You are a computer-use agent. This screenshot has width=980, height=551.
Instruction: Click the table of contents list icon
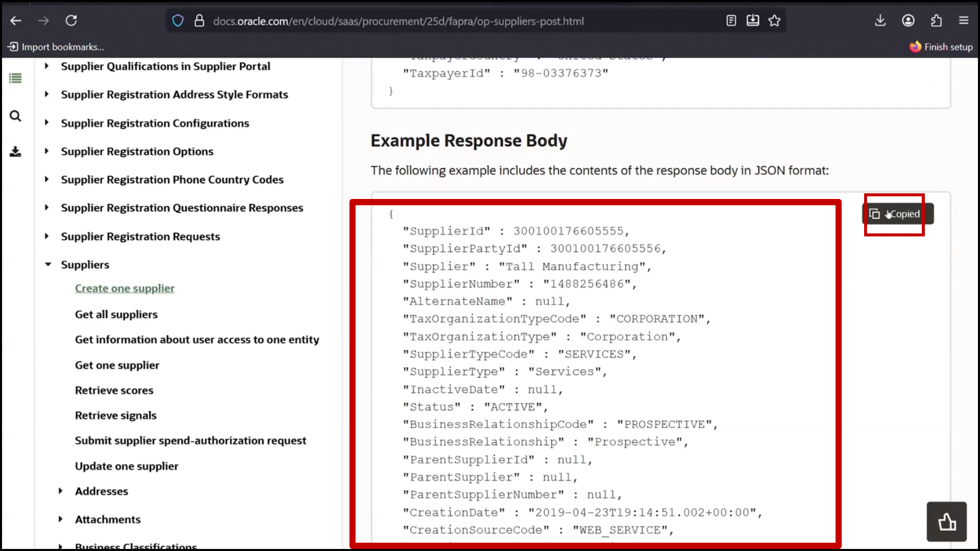(15, 78)
